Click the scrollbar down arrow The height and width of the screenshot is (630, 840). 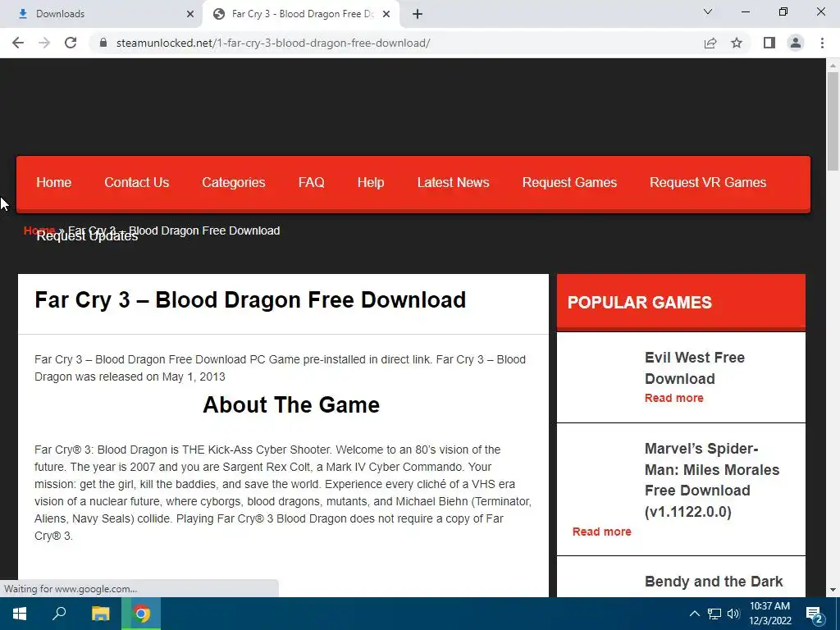click(x=833, y=591)
